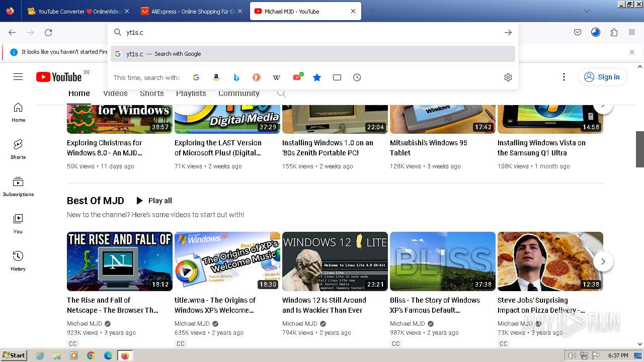Viewport: 644px width, 362px height.
Task: Open Subscriptions in the sidebar
Action: (x=18, y=187)
